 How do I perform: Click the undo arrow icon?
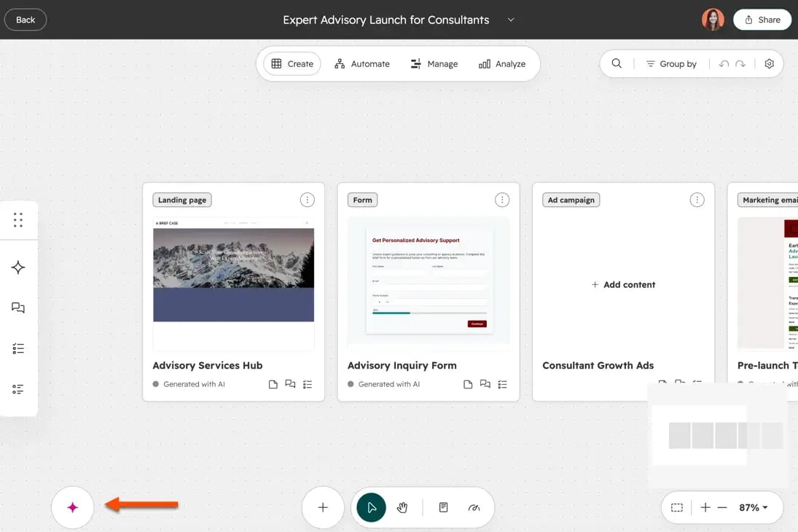click(724, 63)
